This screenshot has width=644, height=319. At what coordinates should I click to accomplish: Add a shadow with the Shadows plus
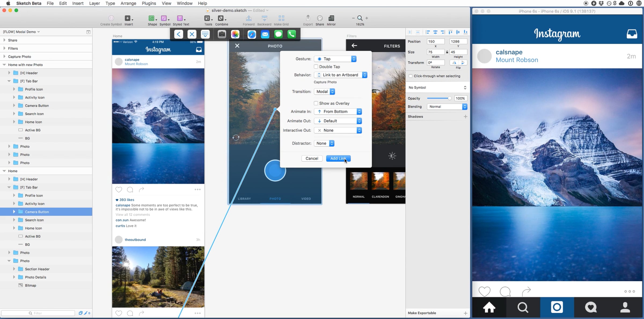pyautogui.click(x=465, y=117)
